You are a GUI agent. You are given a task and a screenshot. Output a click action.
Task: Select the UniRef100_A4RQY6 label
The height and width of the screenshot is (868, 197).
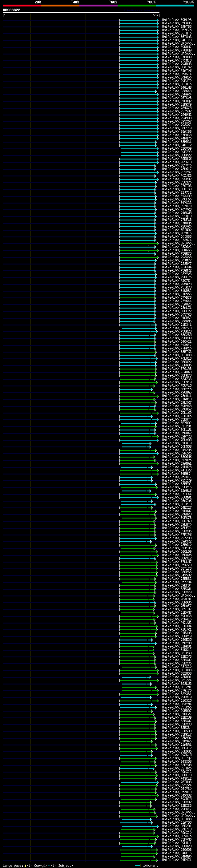[x=177, y=139]
